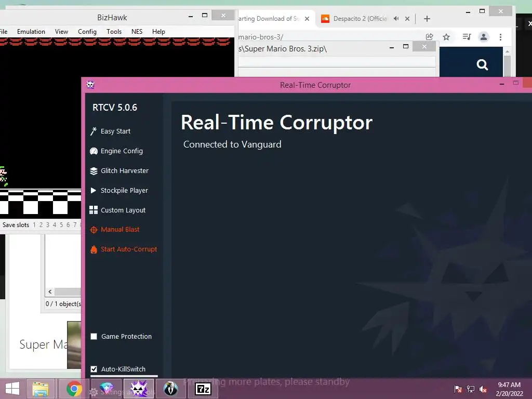The height and width of the screenshot is (399, 532).
Task: Open the Glitch Harvester panel
Action: (119, 170)
